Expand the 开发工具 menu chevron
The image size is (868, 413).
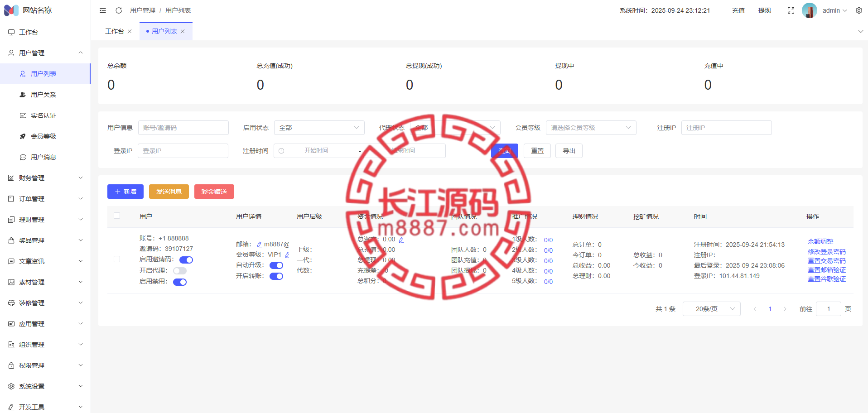(81, 407)
